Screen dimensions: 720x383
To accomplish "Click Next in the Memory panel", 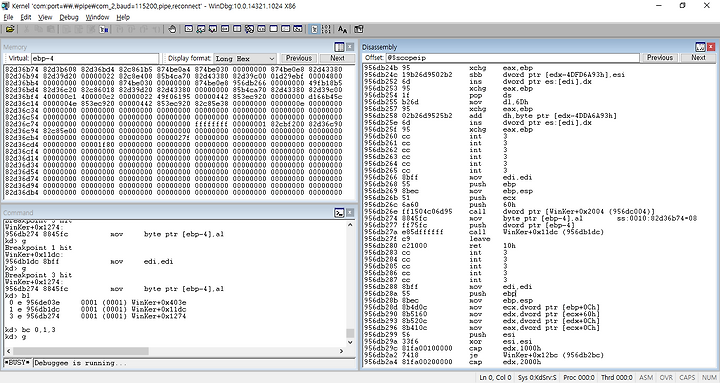I will [x=337, y=58].
